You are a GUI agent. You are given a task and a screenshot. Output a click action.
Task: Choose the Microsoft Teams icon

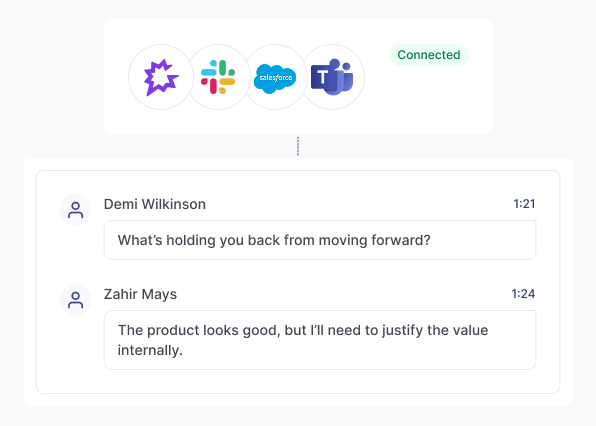click(x=332, y=77)
